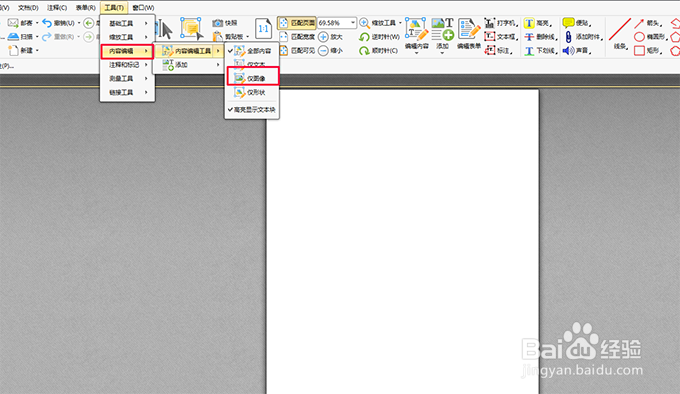Expand the Basic Tools (基础工具) submenu

coord(127,23)
